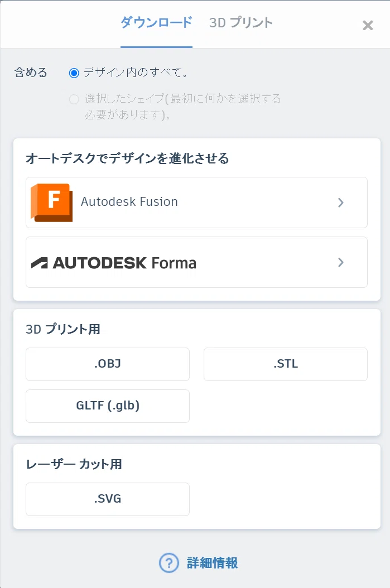Export the .SVG file for laser cutting
Image resolution: width=390 pixels, height=588 pixels.
point(108,499)
